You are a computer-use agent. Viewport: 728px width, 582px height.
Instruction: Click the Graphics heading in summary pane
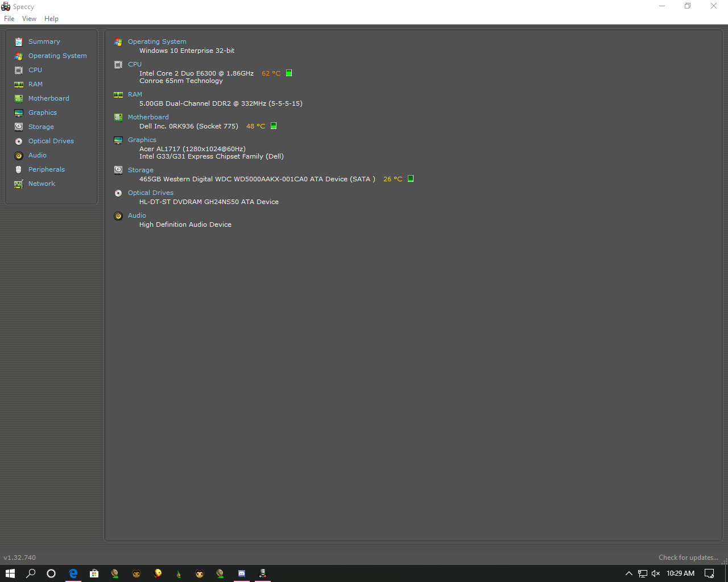coord(142,140)
